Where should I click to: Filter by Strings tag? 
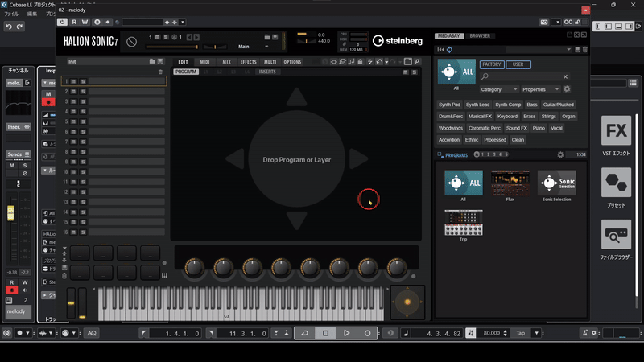click(549, 117)
